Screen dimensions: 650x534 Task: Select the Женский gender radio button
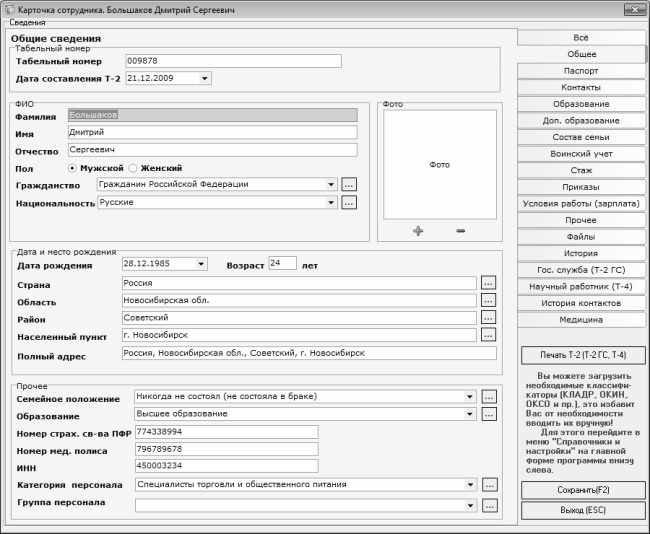[133, 168]
